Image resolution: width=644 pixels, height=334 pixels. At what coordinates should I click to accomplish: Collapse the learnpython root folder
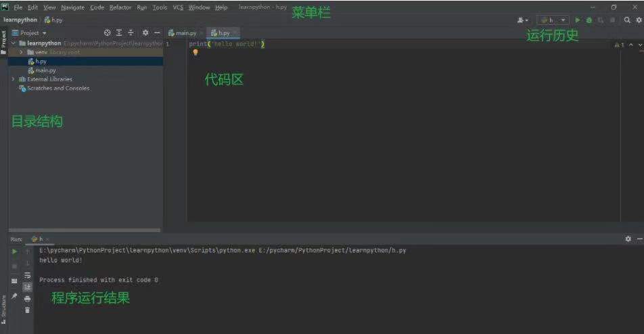13,43
